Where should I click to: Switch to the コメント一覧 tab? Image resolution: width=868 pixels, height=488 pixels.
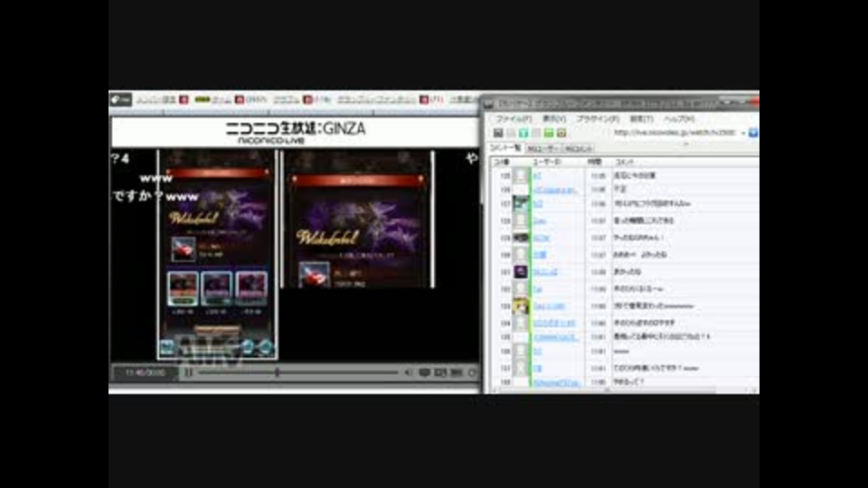tap(505, 148)
